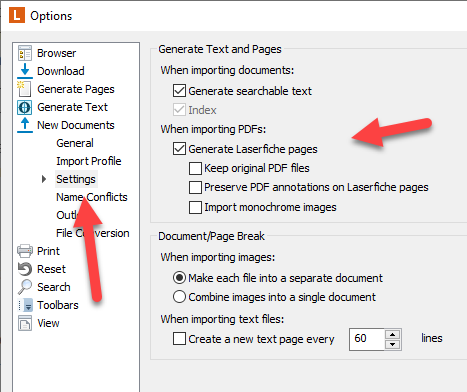
Task: Select the Reset options category
Action: [x=51, y=269]
